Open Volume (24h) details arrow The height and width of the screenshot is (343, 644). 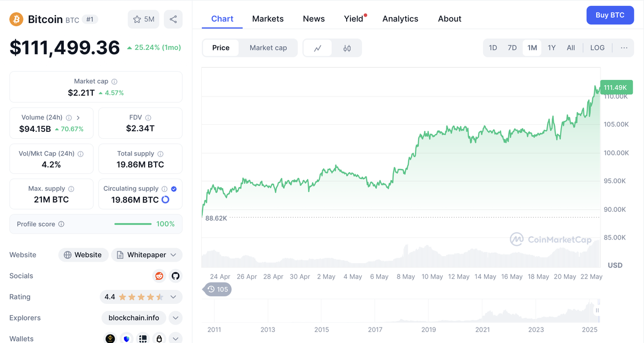point(78,117)
